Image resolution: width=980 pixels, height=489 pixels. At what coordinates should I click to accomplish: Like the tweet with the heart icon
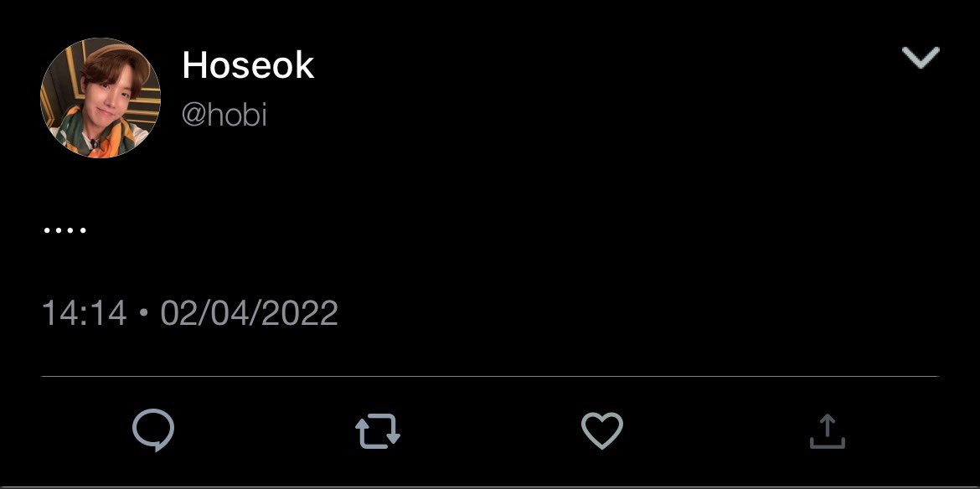click(x=602, y=431)
